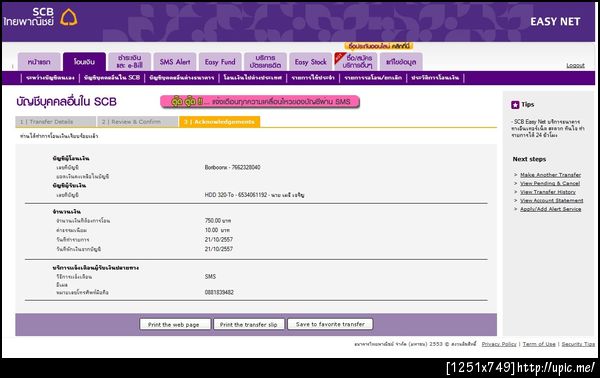Viewport: 600px width, 378px height.
Task: Click the yellow insurance promo banner above tabs
Action: pos(379,46)
